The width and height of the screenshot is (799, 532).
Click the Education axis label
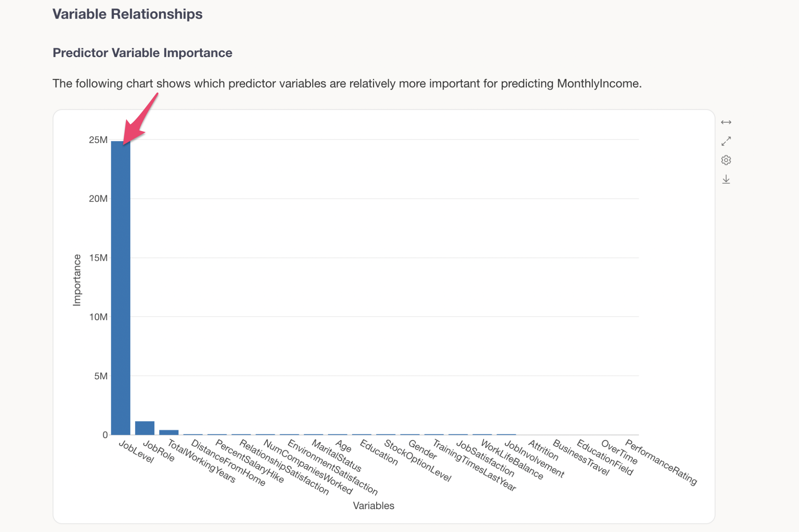coord(379,453)
